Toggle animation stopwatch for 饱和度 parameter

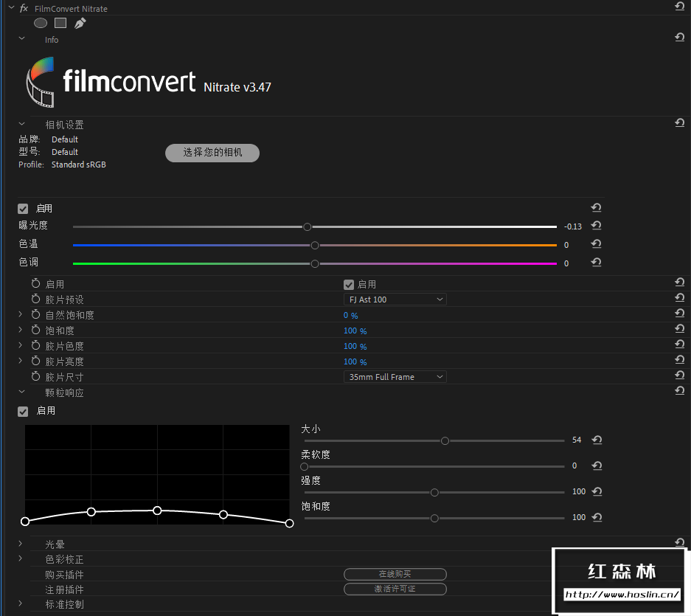coord(35,330)
